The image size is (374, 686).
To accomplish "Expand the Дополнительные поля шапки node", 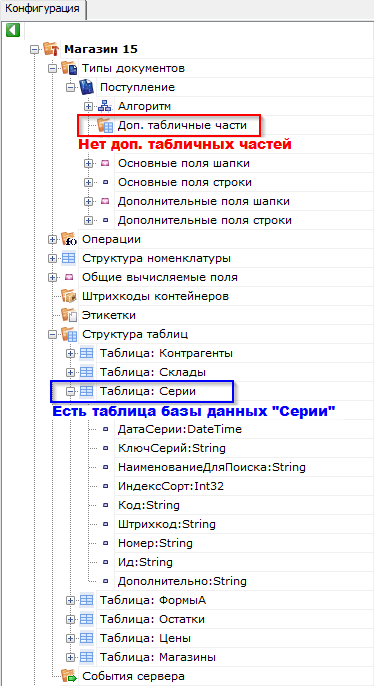I will click(x=89, y=202).
